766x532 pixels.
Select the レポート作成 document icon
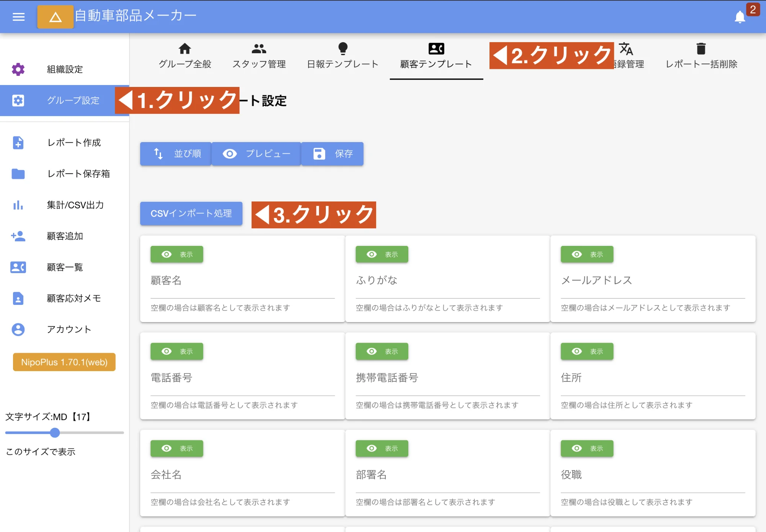tap(18, 143)
